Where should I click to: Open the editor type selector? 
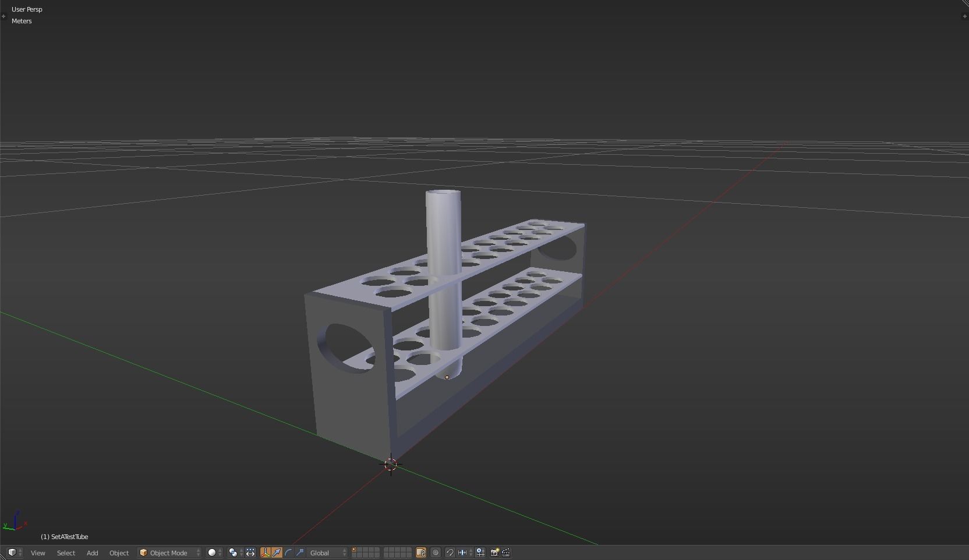coord(15,552)
